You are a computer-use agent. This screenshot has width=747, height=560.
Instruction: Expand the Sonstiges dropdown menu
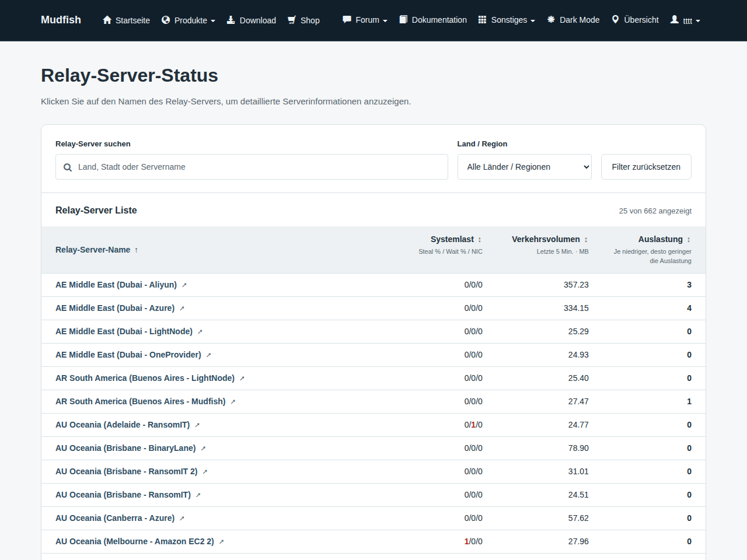pos(507,20)
